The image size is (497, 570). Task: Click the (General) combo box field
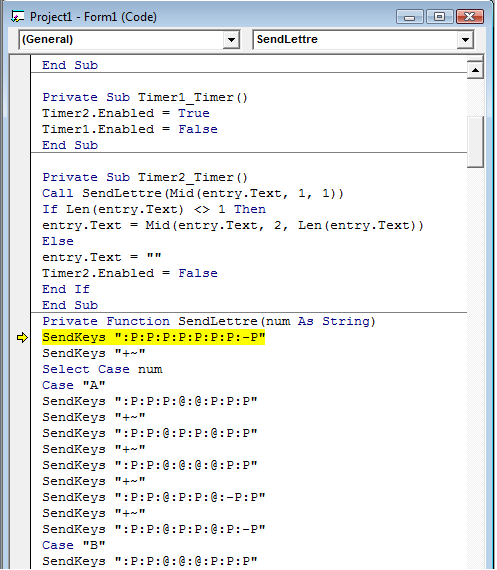pos(129,40)
